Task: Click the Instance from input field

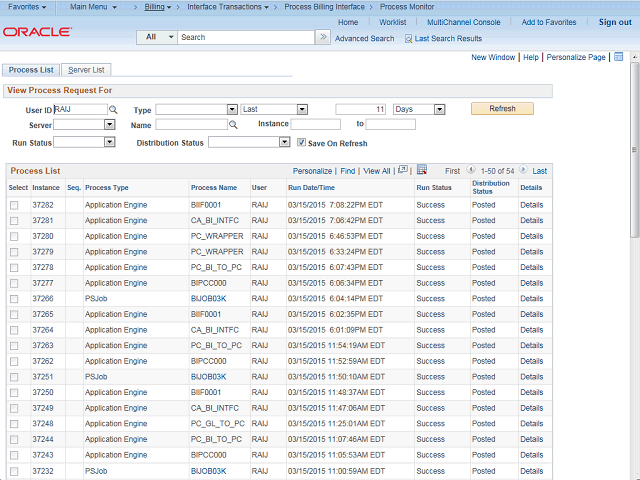Action: (315, 125)
